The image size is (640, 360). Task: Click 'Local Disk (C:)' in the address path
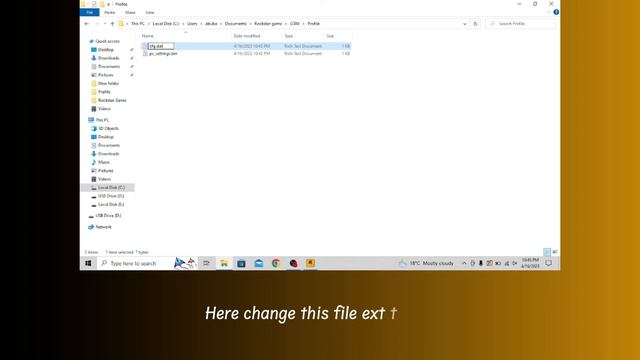click(166, 24)
